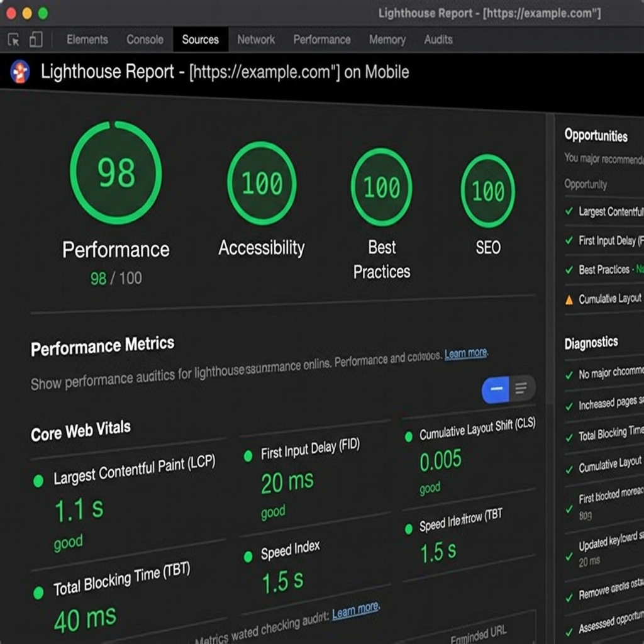
Task: Click the Performance score gauge 98
Action: click(116, 172)
